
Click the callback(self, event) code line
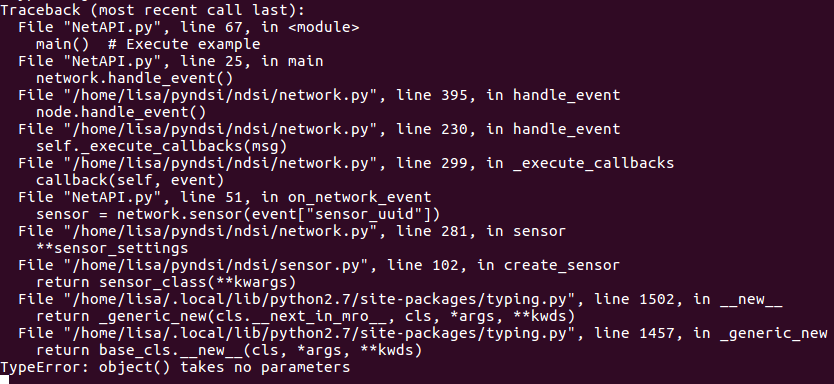[130, 180]
